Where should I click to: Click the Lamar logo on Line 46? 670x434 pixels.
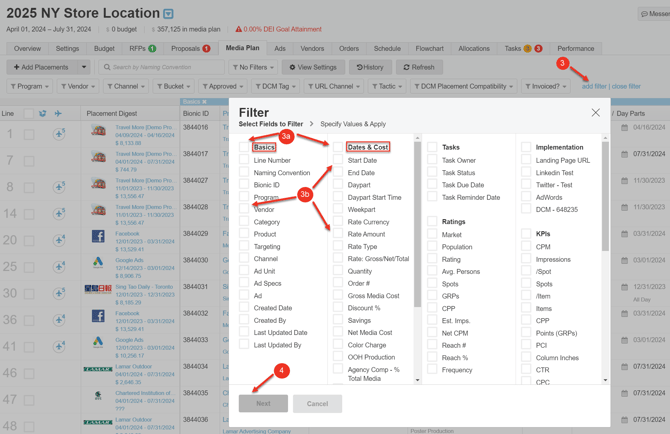(98, 369)
